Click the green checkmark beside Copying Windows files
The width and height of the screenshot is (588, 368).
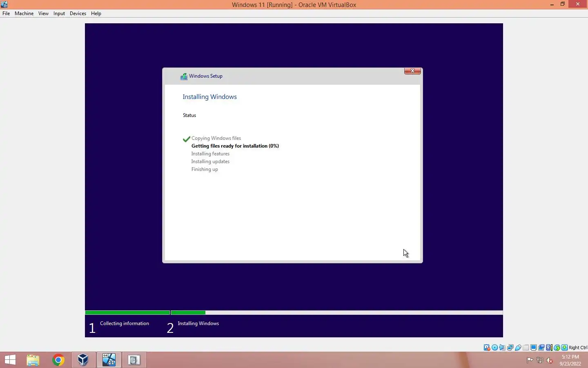tap(187, 139)
